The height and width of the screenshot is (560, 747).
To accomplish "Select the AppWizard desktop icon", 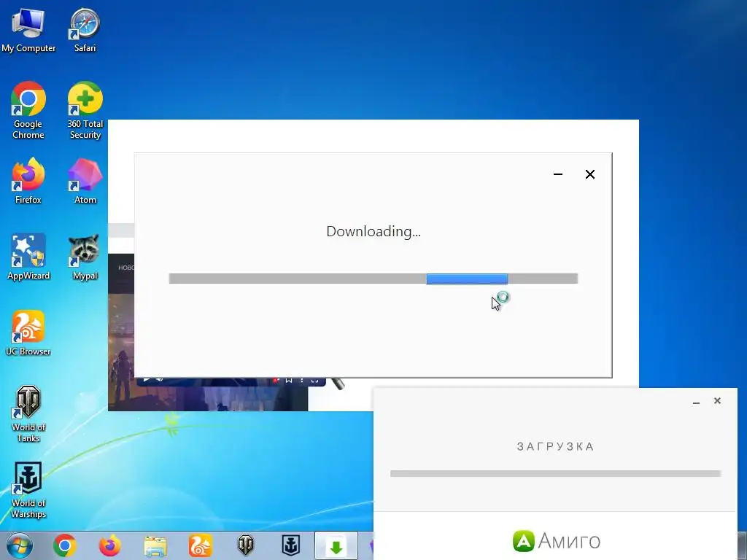I will [x=28, y=257].
